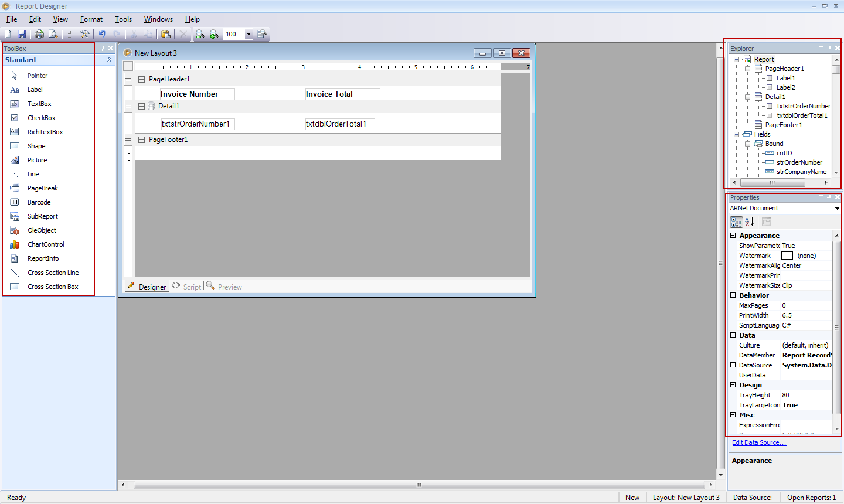The height and width of the screenshot is (504, 844).
Task: Toggle Alphabetical sort in Properties panel
Action: (750, 222)
